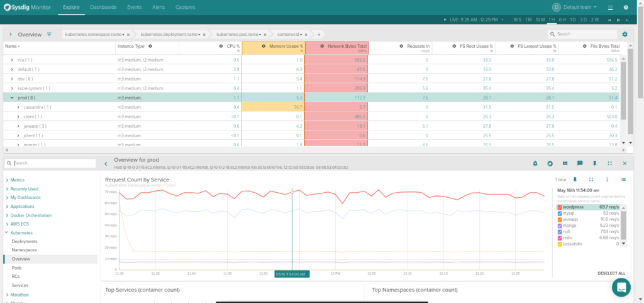644x303 pixels.
Task: Click the dashboard layout icon in detail header
Action: click(x=565, y=164)
